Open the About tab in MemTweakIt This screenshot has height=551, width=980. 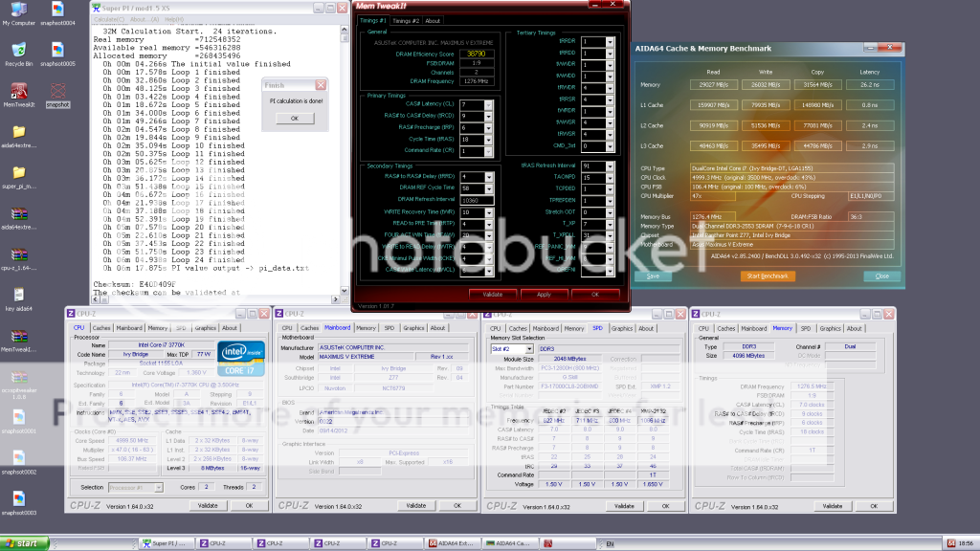coord(434,20)
